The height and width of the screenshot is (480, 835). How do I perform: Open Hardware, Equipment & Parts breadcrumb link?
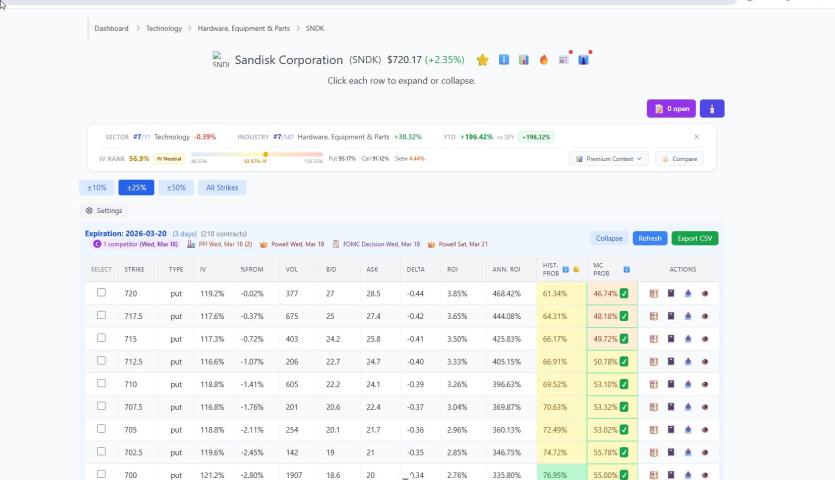tap(244, 28)
